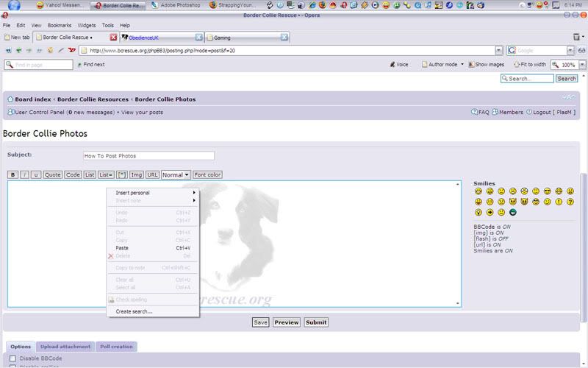Open the closed tabs trash can icon

pos(577,37)
